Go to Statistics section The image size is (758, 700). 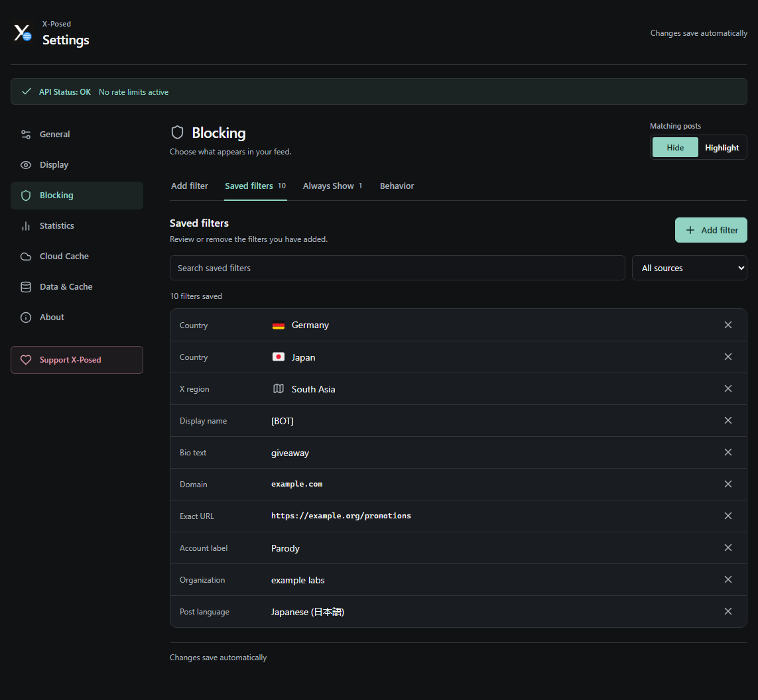point(77,225)
